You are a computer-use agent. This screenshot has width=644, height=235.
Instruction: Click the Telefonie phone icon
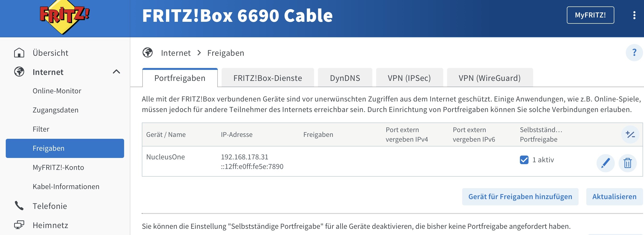(x=19, y=206)
